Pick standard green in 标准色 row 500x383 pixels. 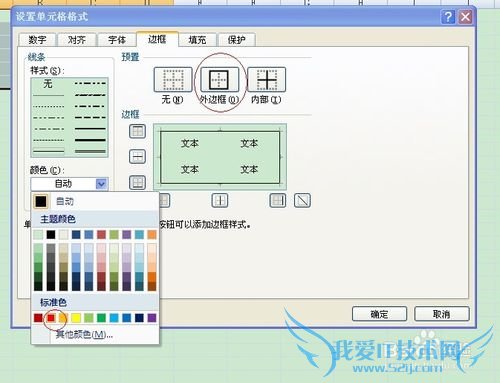point(101,318)
